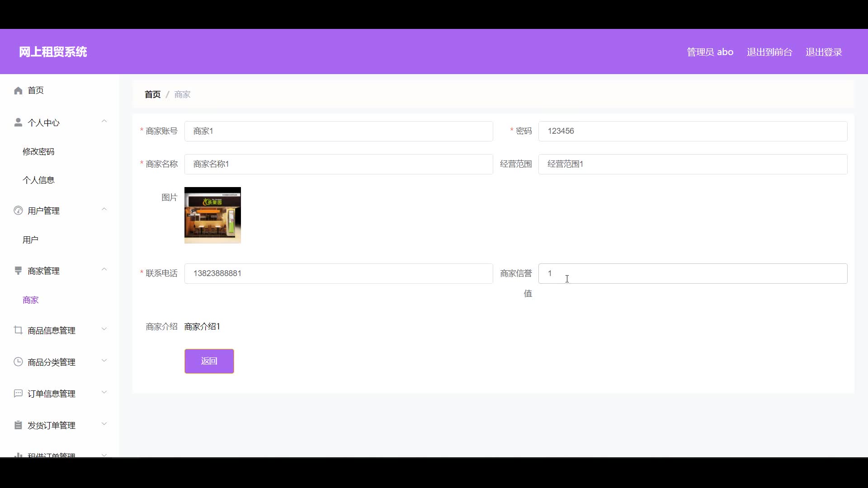Viewport: 868px width, 488px height.
Task: Click the purple 返回 button
Action: 209,361
